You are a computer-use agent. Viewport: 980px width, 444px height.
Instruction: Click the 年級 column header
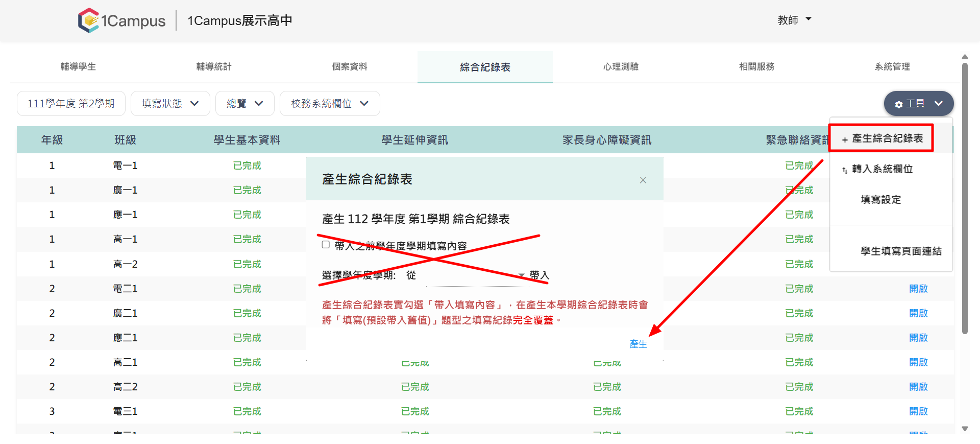pos(52,140)
